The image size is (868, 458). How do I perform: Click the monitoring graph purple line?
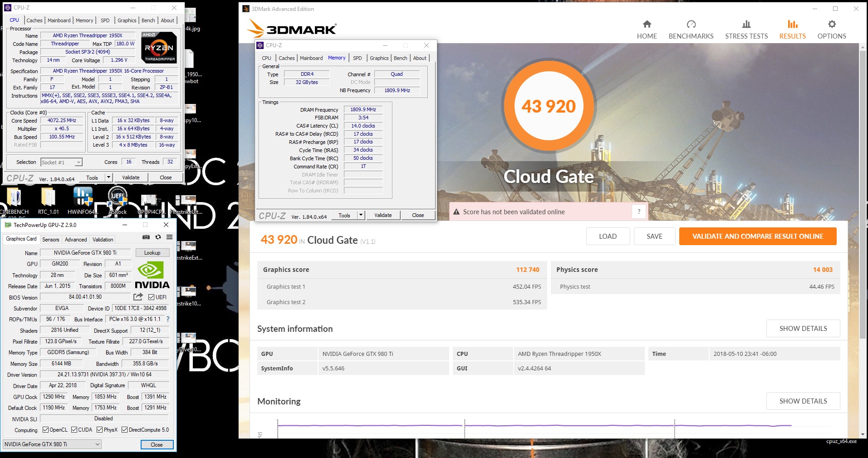pyautogui.click(x=535, y=425)
